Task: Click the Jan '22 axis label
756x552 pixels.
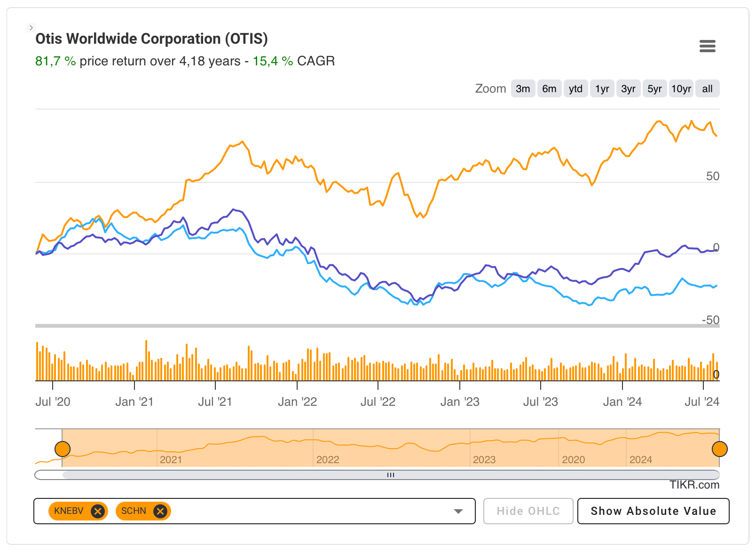Action: [x=297, y=402]
